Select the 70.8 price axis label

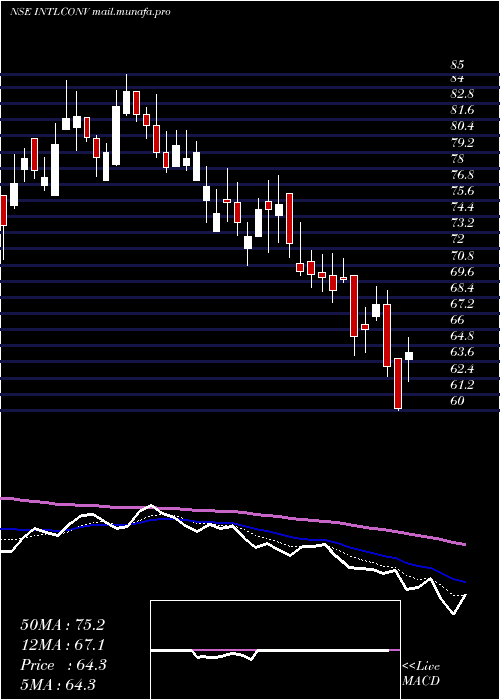click(462, 255)
